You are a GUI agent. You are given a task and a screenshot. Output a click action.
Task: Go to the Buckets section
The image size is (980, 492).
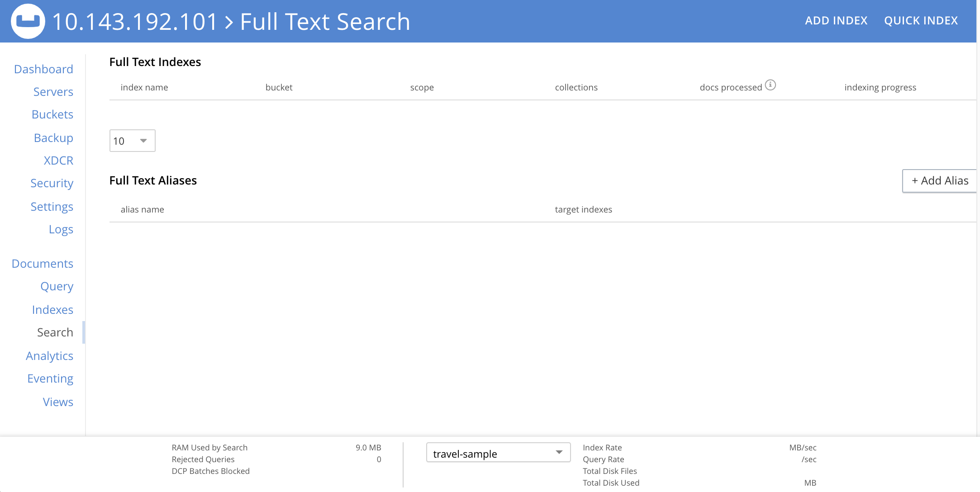pyautogui.click(x=52, y=114)
